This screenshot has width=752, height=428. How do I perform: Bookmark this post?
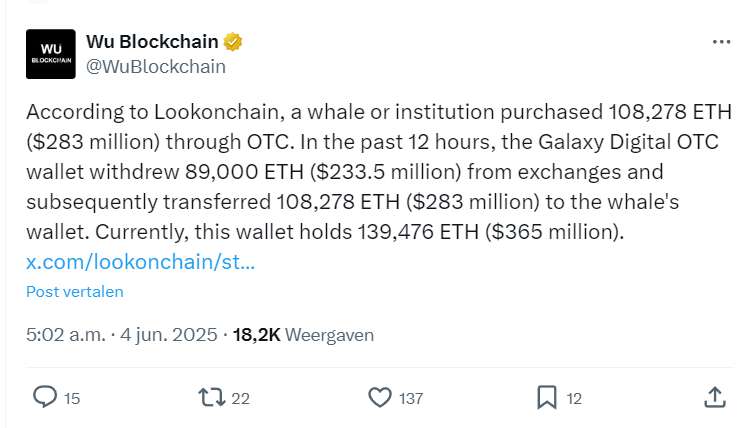point(547,397)
